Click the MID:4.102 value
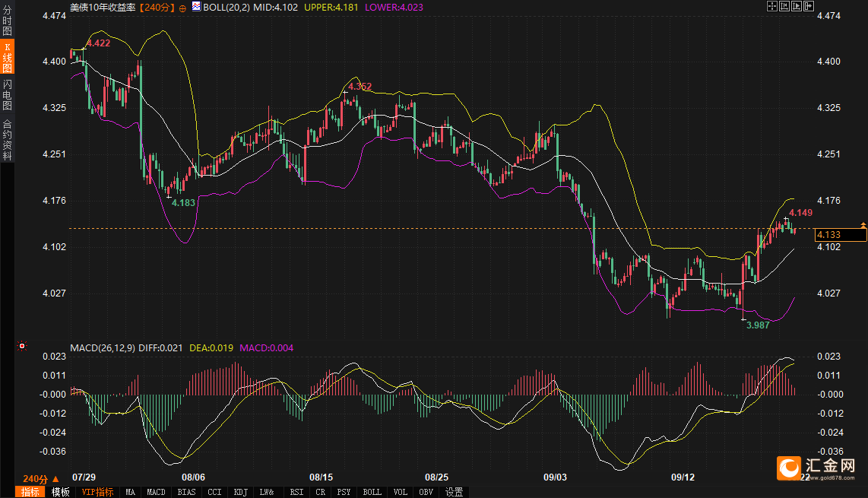 point(275,8)
